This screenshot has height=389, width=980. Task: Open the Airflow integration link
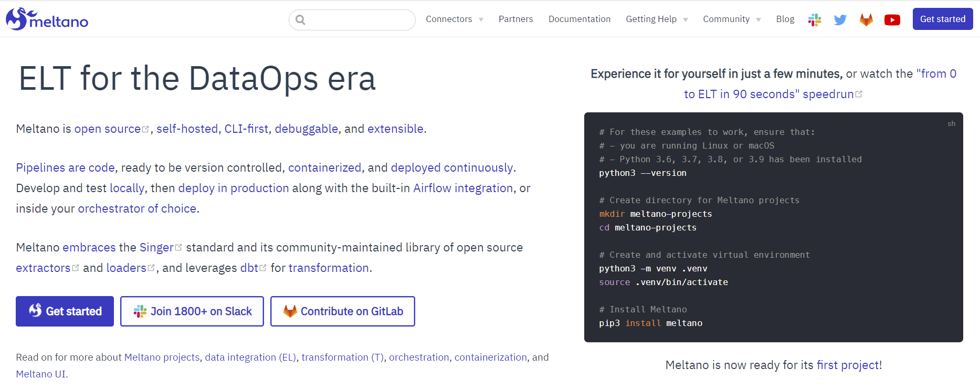[x=463, y=188]
